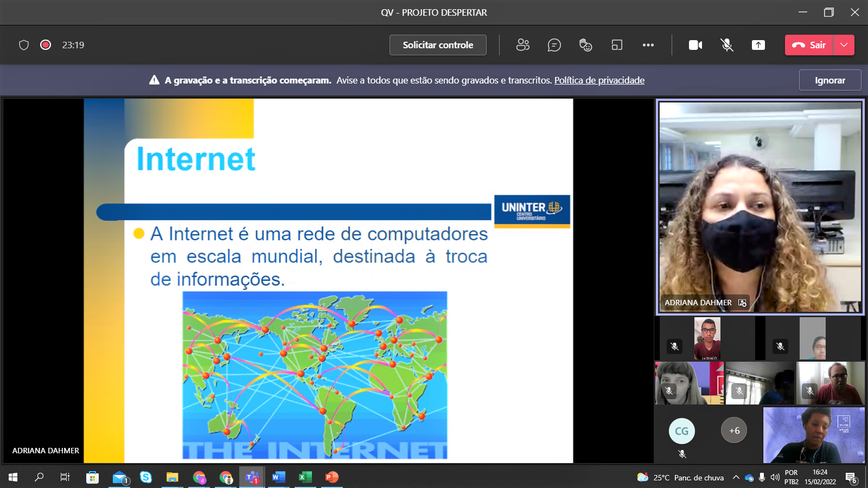Select Adriana Dahmer's video tile
Screen dimensions: 868x488
pos(760,207)
